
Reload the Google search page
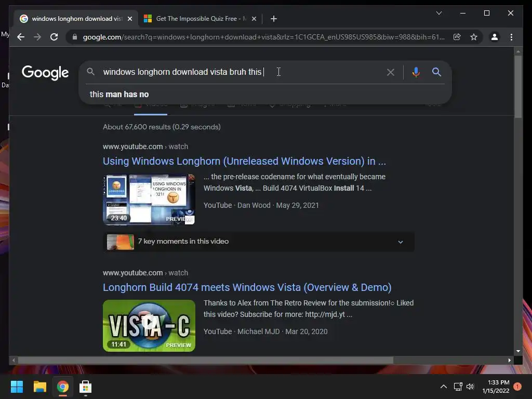(54, 37)
